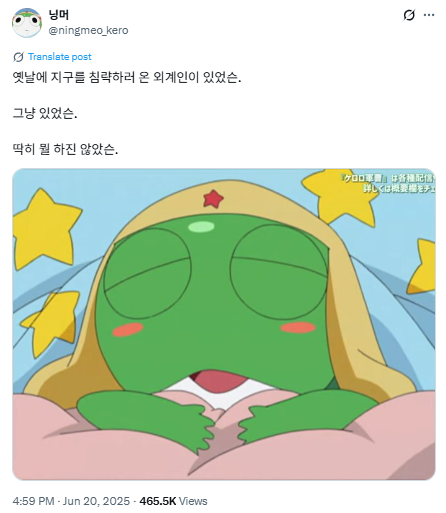Image resolution: width=446 pixels, height=513 pixels.
Task: Click the Grok icon beside Translate post
Action: [x=18, y=57]
